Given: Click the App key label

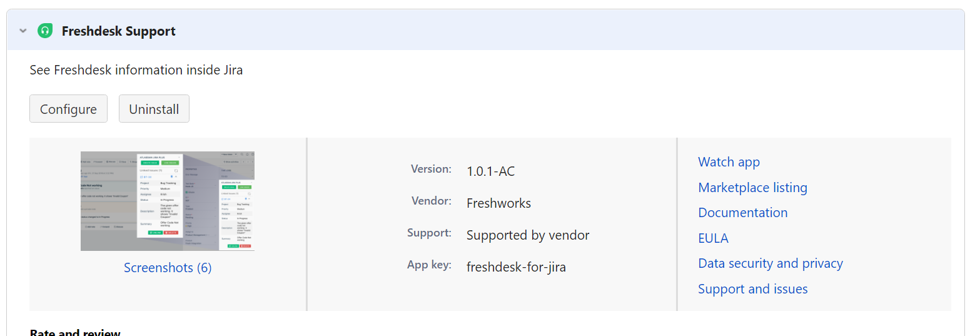Looking at the screenshot, I should [x=429, y=265].
